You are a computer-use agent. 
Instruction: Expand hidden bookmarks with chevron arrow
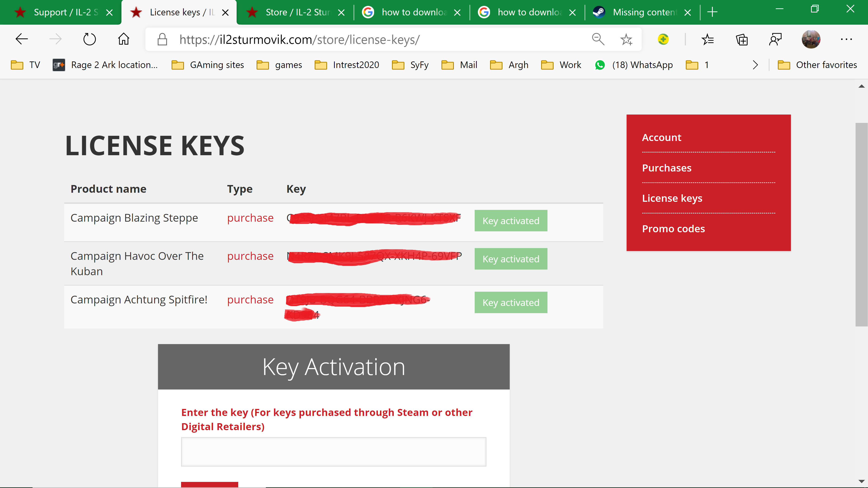[755, 65]
